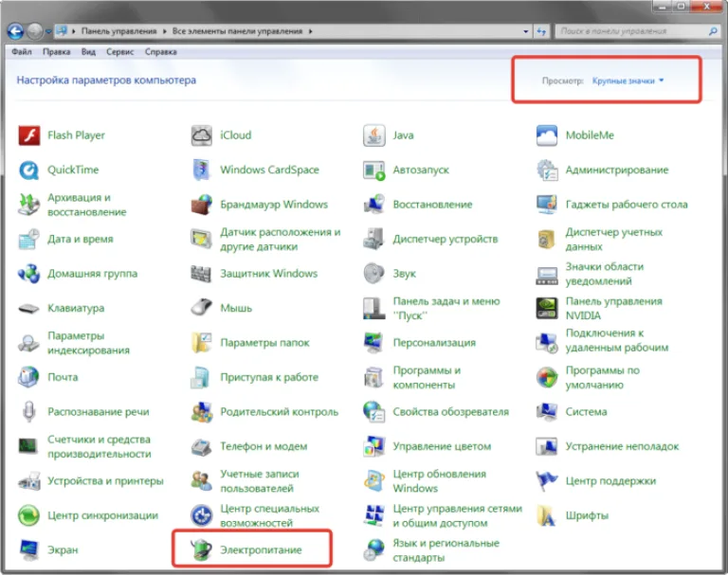
Task: Focus the control panel search field
Action: coord(631,31)
